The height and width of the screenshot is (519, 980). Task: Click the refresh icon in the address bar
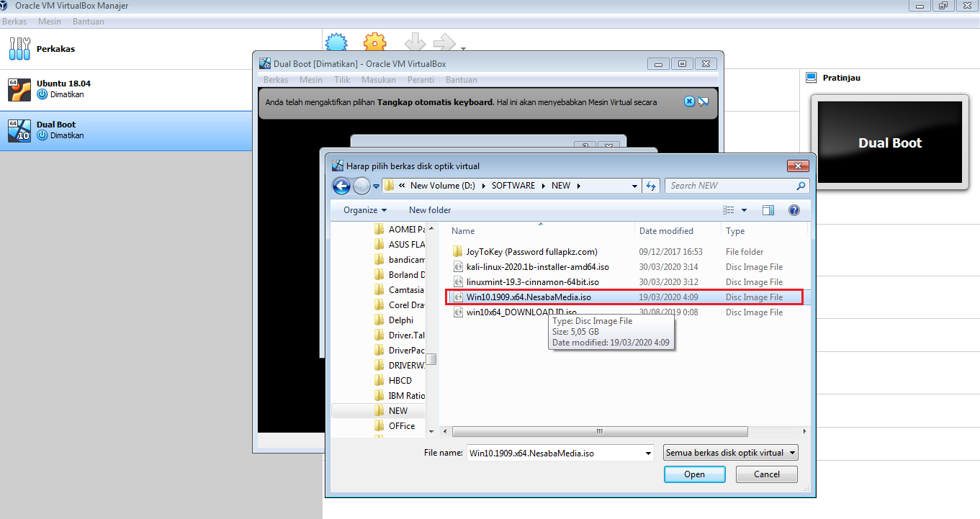tap(652, 185)
